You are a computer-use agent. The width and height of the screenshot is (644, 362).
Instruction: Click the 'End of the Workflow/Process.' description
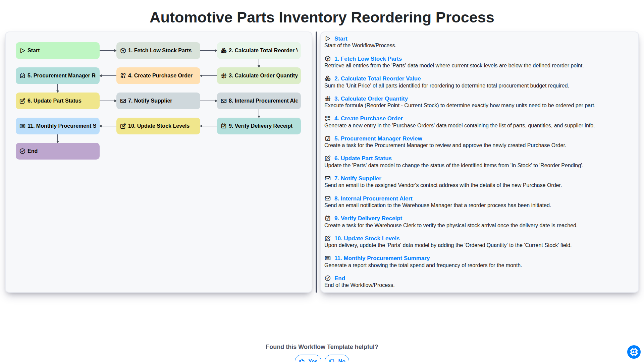359,285
